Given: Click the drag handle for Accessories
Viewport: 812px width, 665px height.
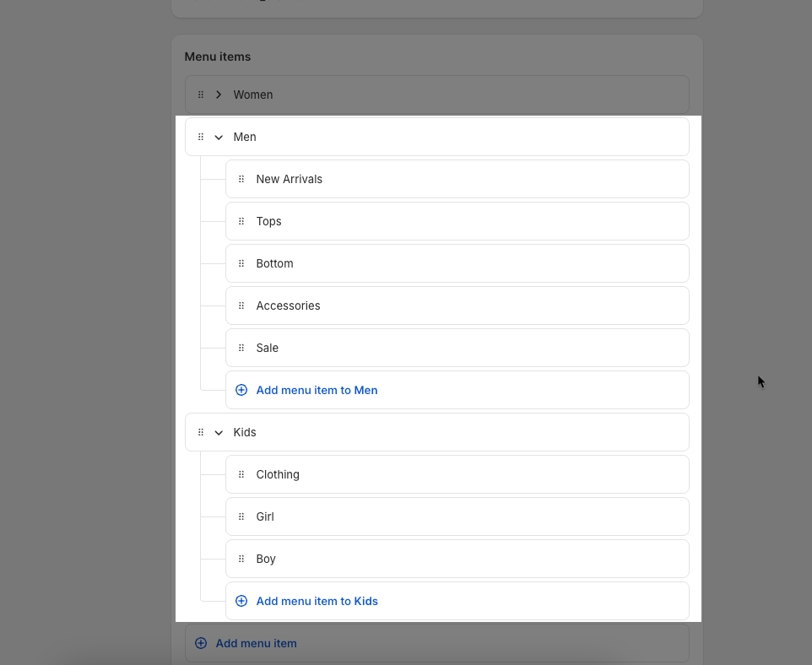Looking at the screenshot, I should [241, 306].
